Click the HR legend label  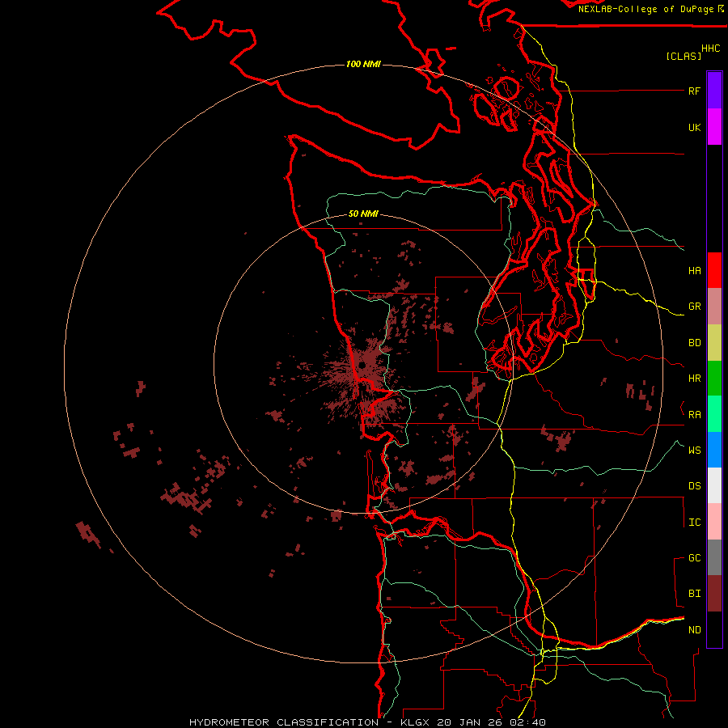click(694, 379)
